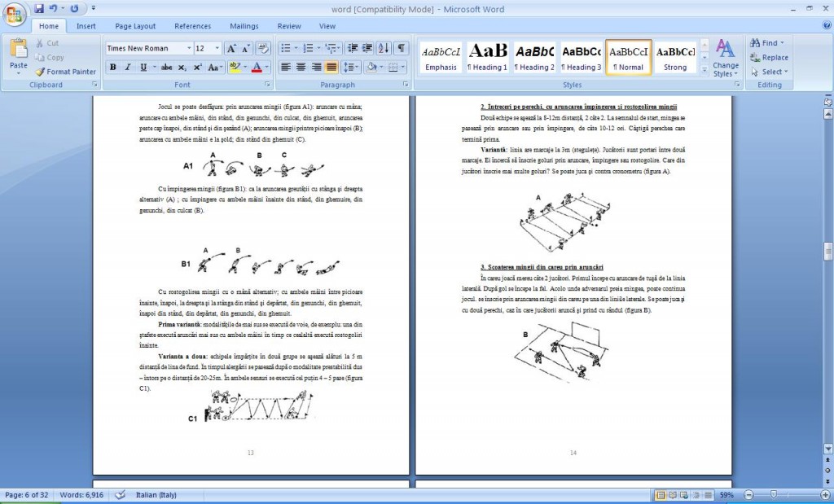Toggle Bold formatting
Screen dimensions: 834x504
112,67
